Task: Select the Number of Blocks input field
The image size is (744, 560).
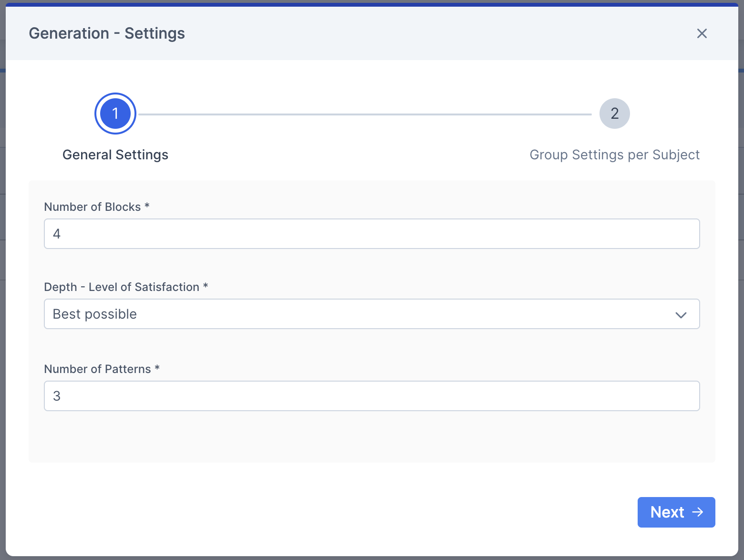Action: (372, 234)
